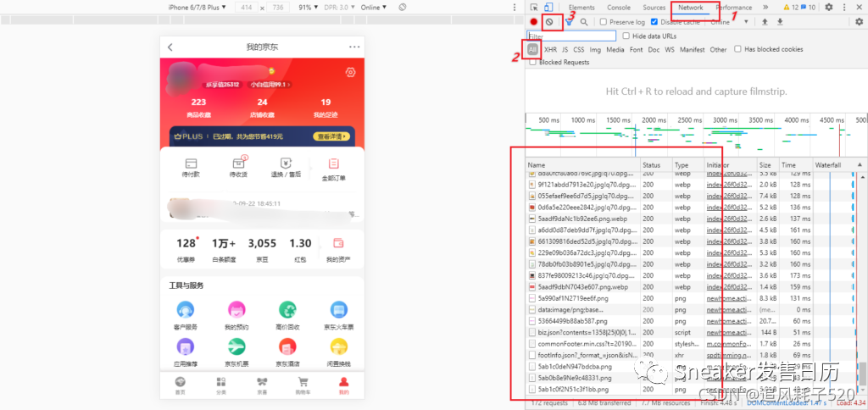868x410 pixels.
Task: Show the warnings count indicator (12)
Action: pos(790,7)
